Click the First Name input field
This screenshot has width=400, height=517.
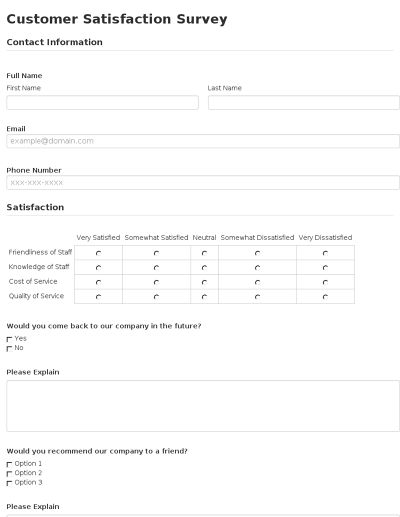click(x=102, y=103)
